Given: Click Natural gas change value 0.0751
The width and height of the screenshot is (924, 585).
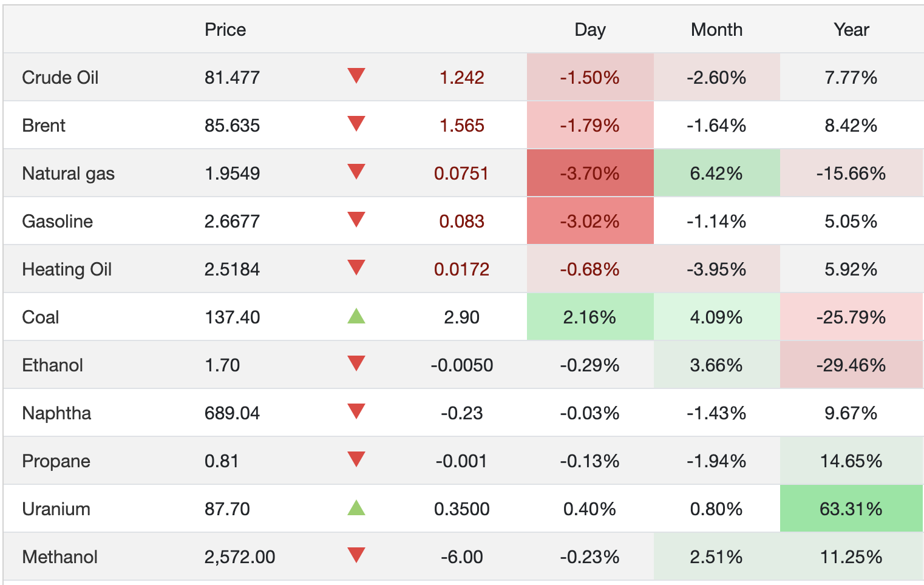Looking at the screenshot, I should coord(461,174).
